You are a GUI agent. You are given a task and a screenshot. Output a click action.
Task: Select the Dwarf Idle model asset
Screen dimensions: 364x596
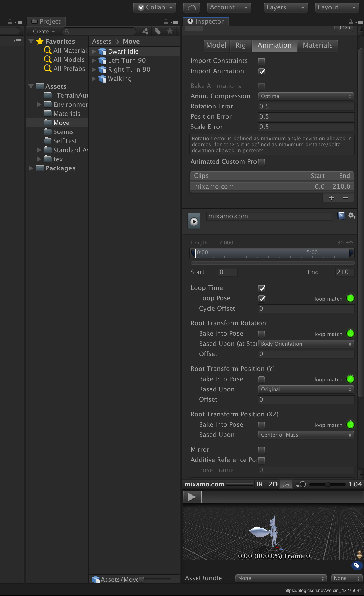point(123,51)
